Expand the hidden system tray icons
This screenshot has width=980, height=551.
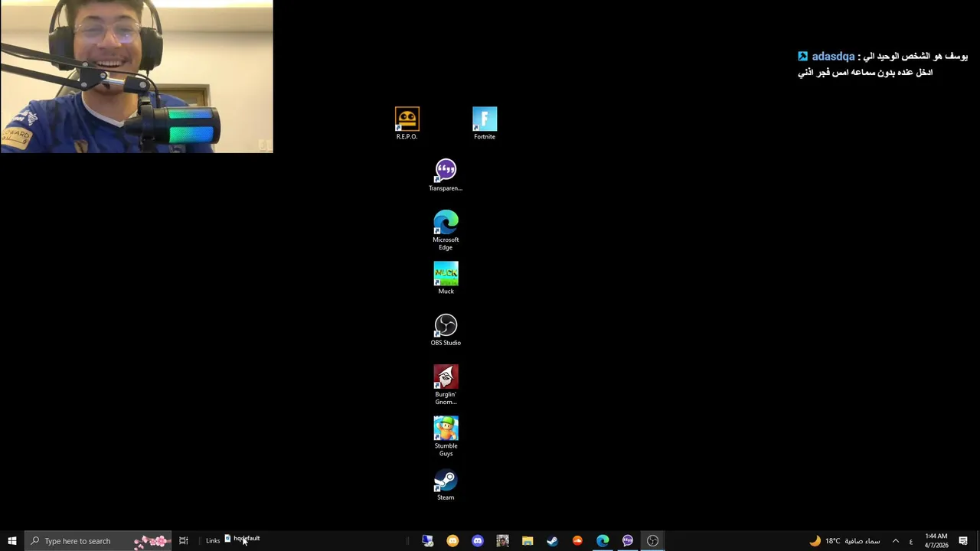[x=895, y=541]
